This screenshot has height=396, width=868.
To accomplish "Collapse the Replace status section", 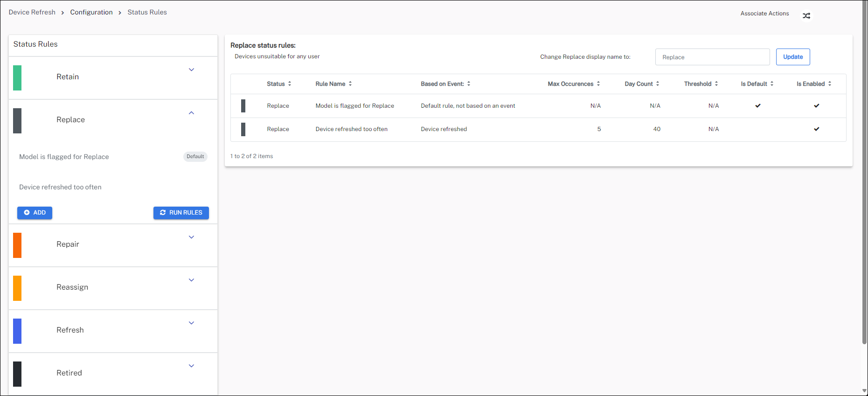I will [x=191, y=113].
